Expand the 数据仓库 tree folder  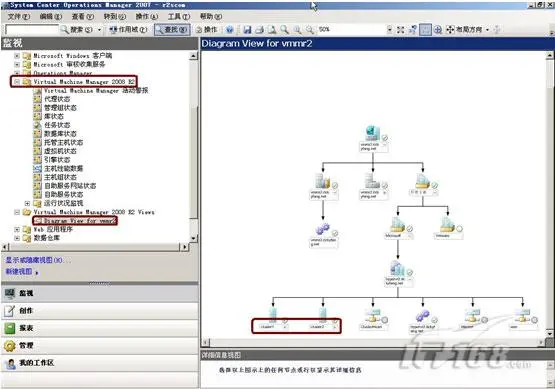pyautogui.click(x=17, y=238)
